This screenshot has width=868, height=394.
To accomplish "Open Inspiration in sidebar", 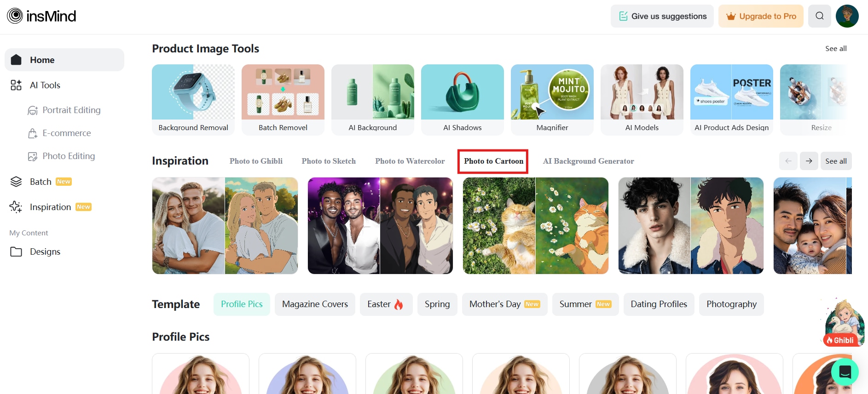I will tap(64, 207).
